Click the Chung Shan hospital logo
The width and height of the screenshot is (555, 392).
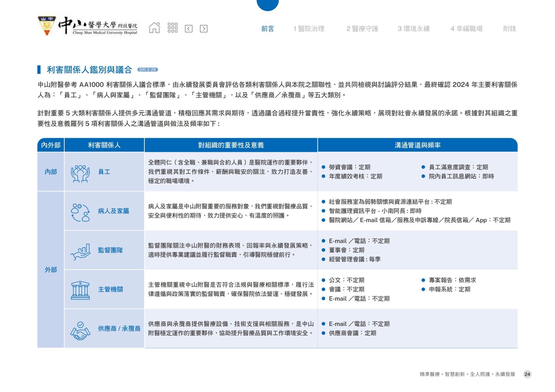click(88, 26)
